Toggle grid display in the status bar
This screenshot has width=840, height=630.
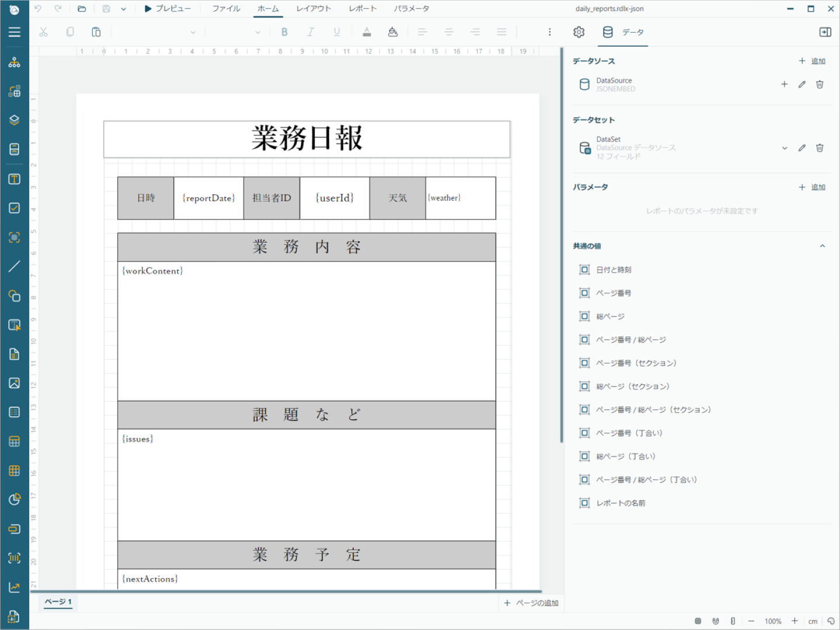coord(697,621)
